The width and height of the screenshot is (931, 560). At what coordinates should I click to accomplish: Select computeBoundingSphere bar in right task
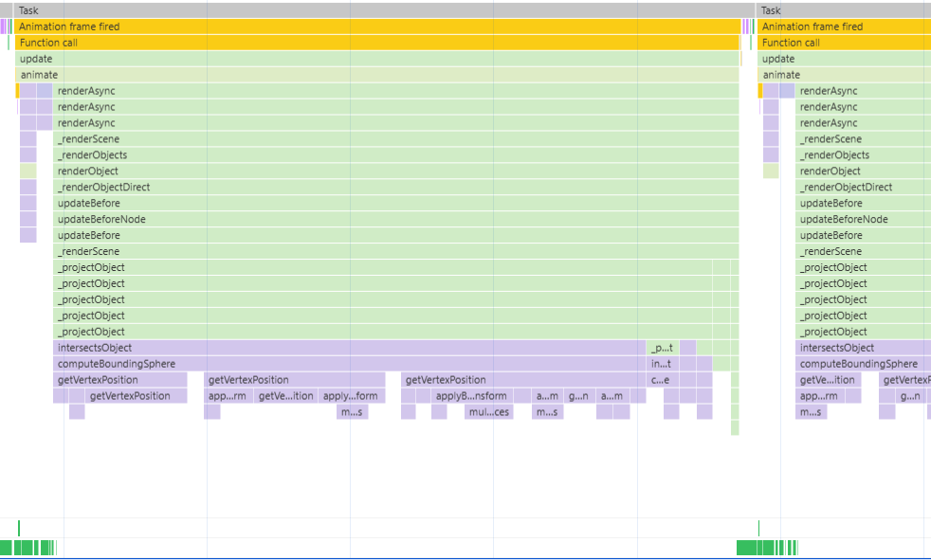(x=864, y=363)
